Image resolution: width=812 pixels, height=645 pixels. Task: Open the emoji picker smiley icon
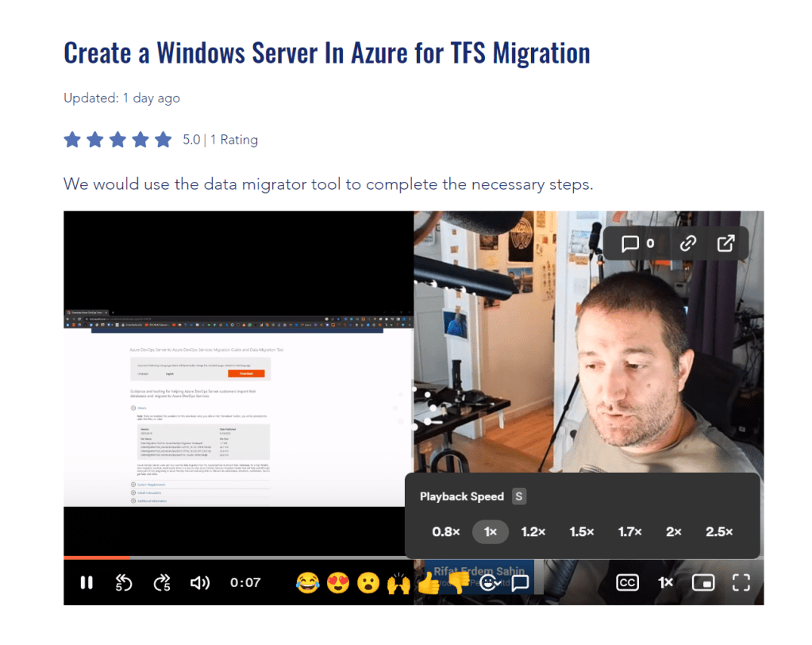tap(490, 583)
